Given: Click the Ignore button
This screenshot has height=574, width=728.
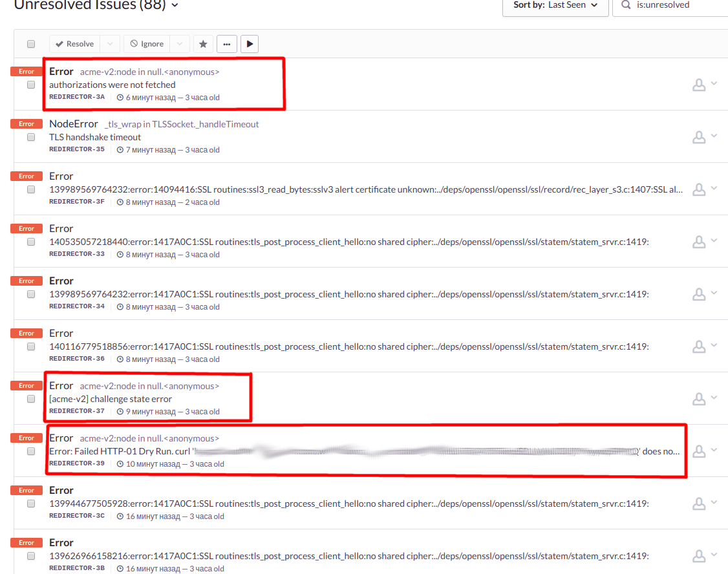Looking at the screenshot, I should (147, 44).
